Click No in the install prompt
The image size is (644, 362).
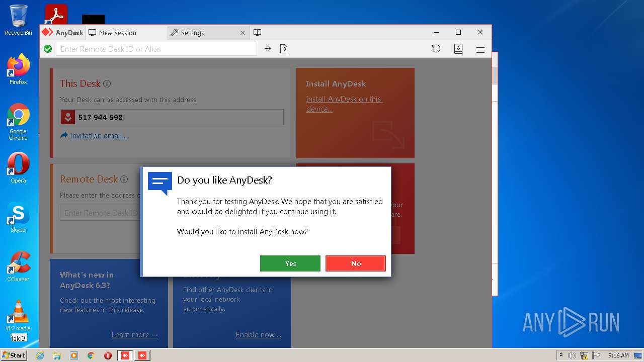[356, 263]
